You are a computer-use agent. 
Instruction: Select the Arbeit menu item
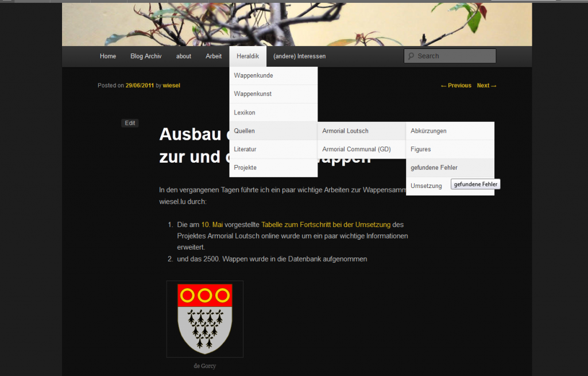coord(214,56)
